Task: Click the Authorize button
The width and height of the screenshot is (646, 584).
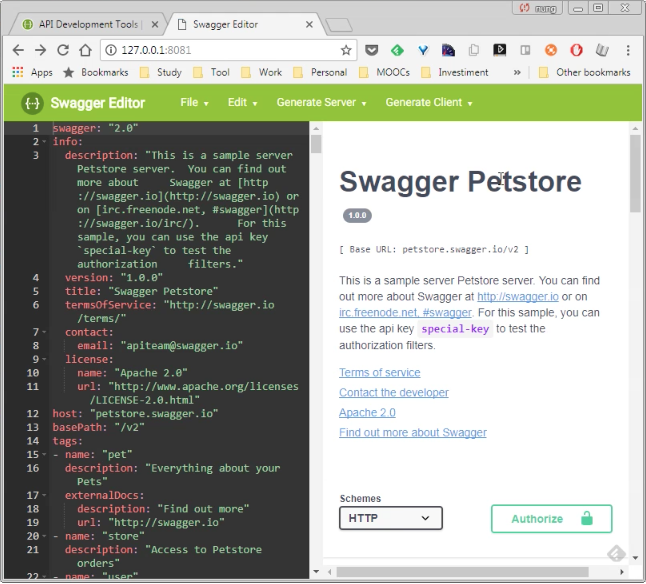Action: coord(551,519)
